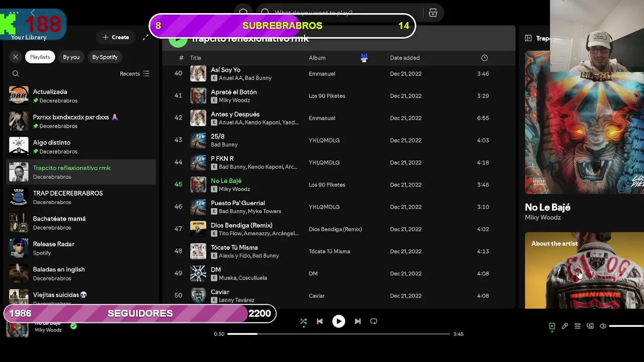Click the Create playlist button

(116, 37)
